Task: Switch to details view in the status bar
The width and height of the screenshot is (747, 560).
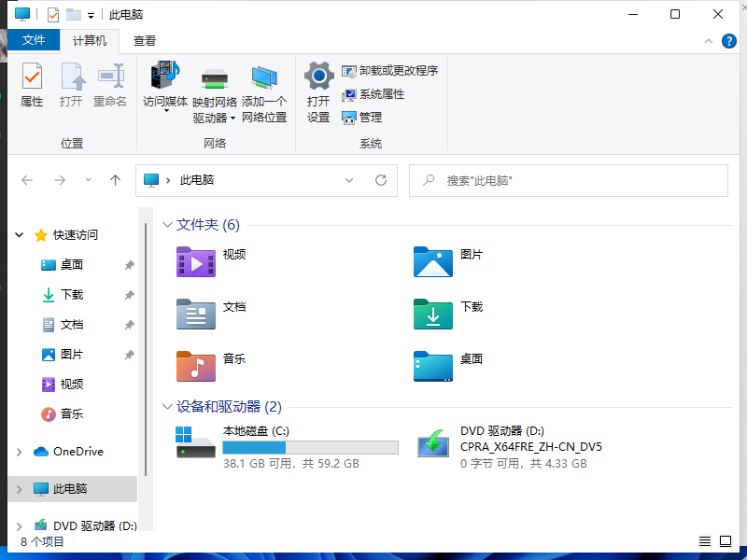Action: (x=705, y=540)
